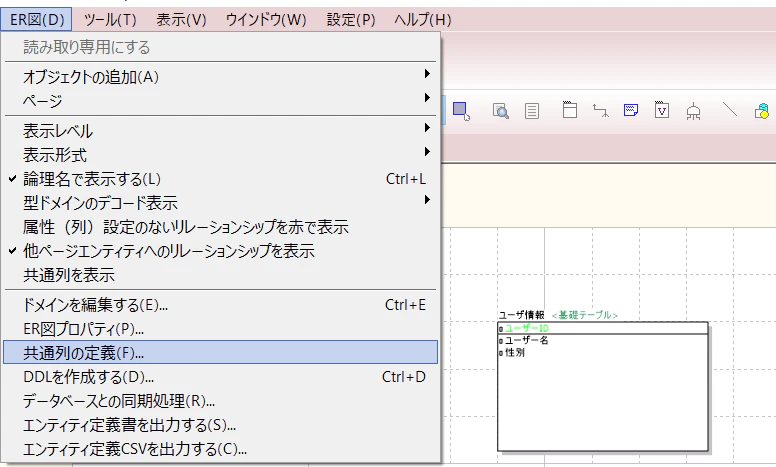Choose 'エンティティ定義書を出力する(S)...' entry
Viewport: 776px width, 467px height.
(221, 425)
